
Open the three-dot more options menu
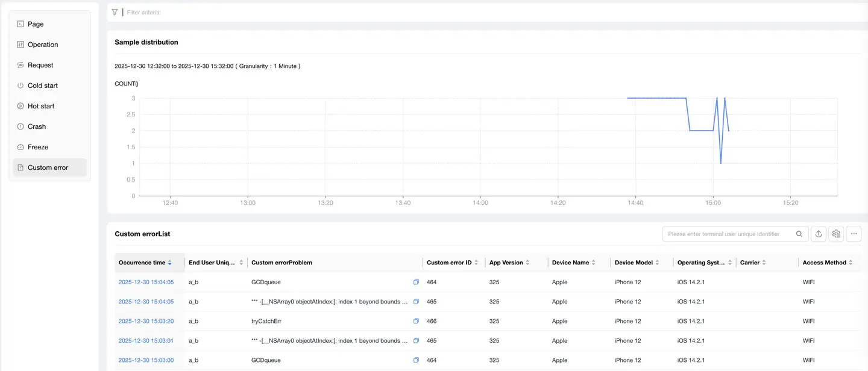(x=854, y=234)
